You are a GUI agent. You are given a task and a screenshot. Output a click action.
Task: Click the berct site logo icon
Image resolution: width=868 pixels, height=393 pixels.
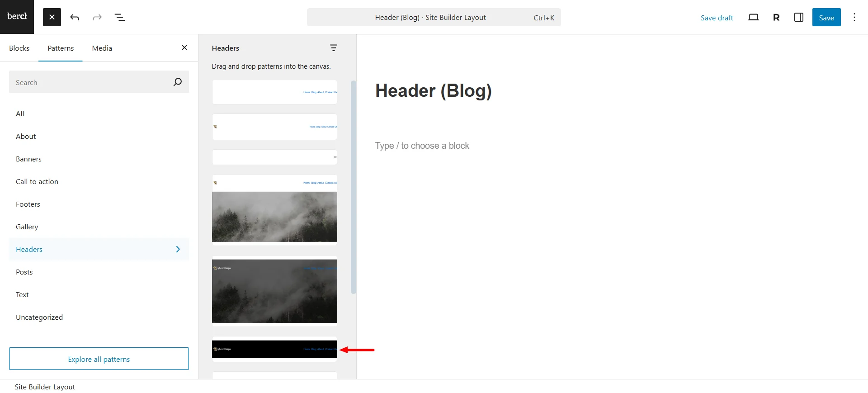coord(17,17)
